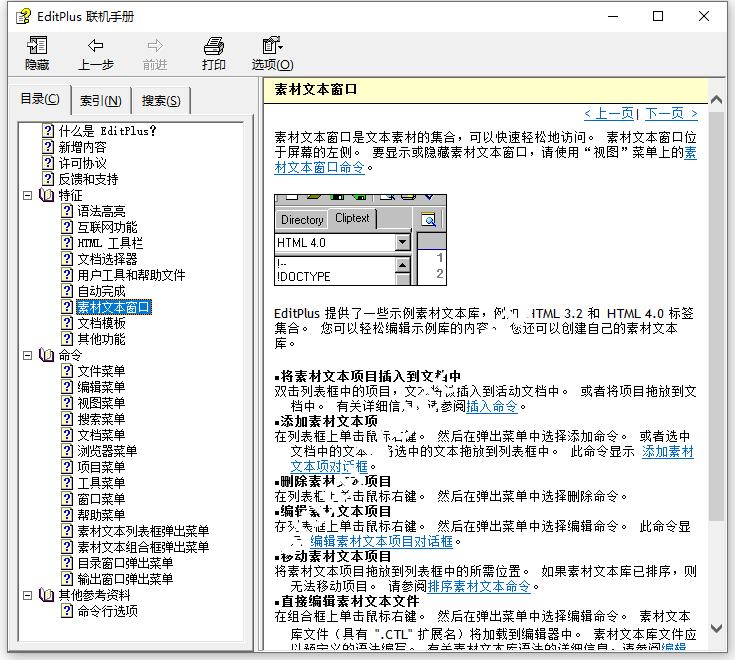
Task: Click the 打印 (Print) printer icon
Action: 213,46
